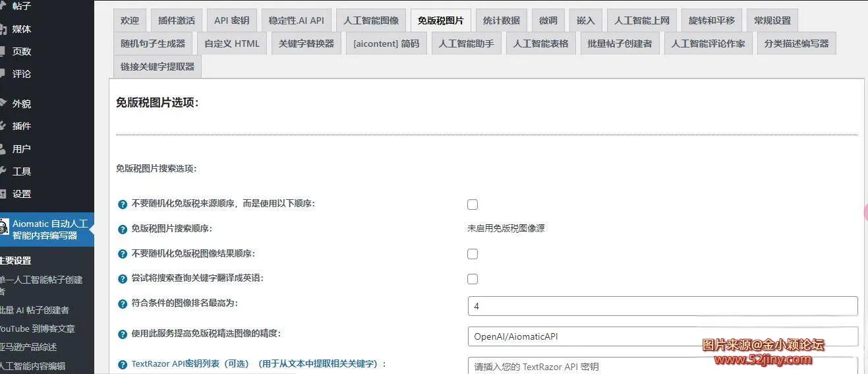Screen dimensions: 868x374
Task: Click help icon beside TextRazor API密钥列表
Action: (122, 365)
